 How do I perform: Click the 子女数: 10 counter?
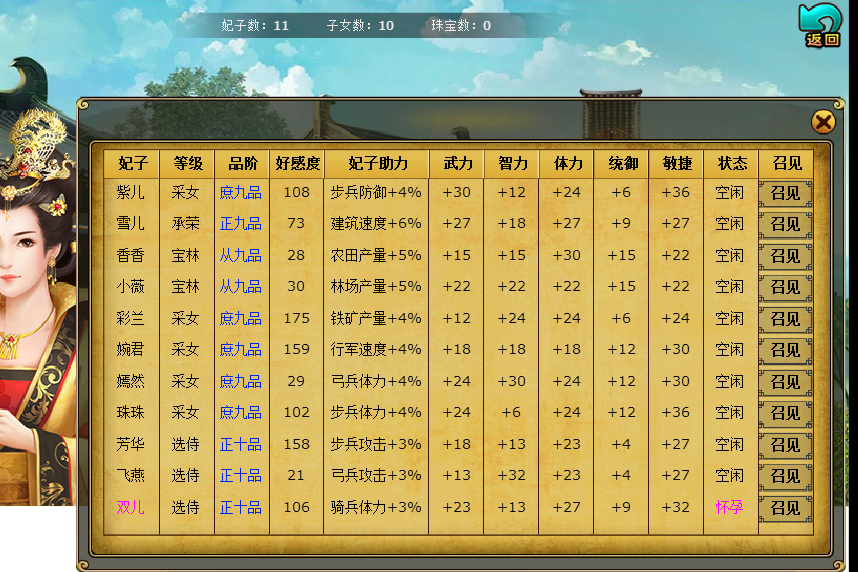[x=360, y=26]
